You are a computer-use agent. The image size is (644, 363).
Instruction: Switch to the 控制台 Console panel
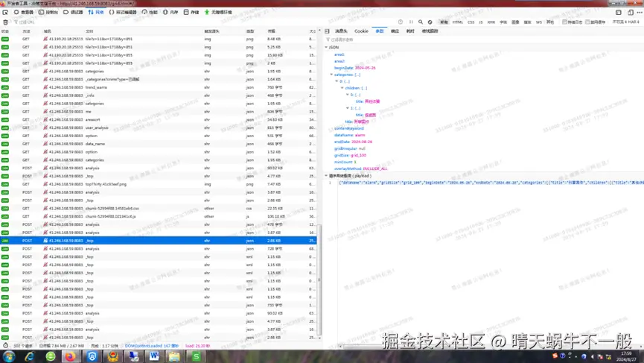48,13
